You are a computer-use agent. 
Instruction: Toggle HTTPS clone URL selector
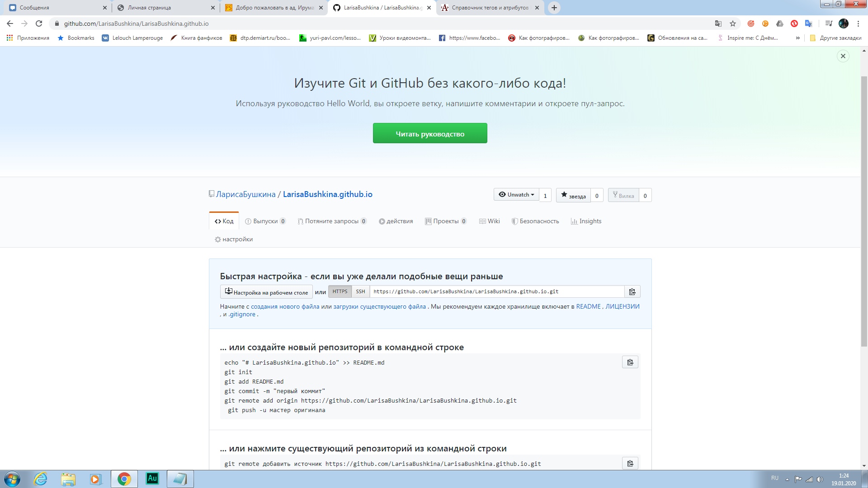click(x=340, y=291)
